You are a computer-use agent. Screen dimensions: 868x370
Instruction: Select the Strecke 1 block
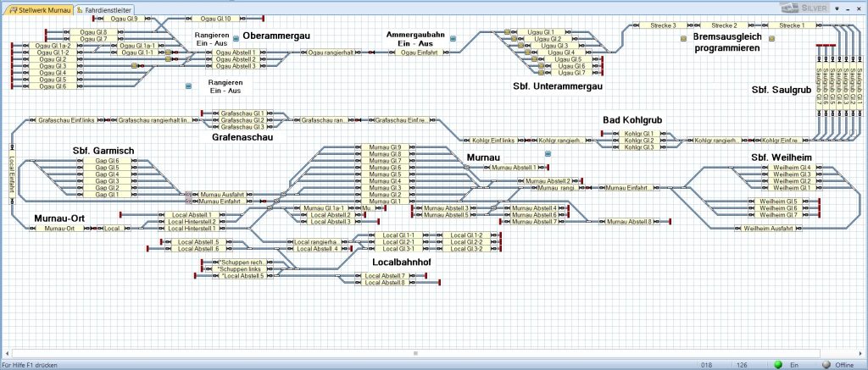792,25
